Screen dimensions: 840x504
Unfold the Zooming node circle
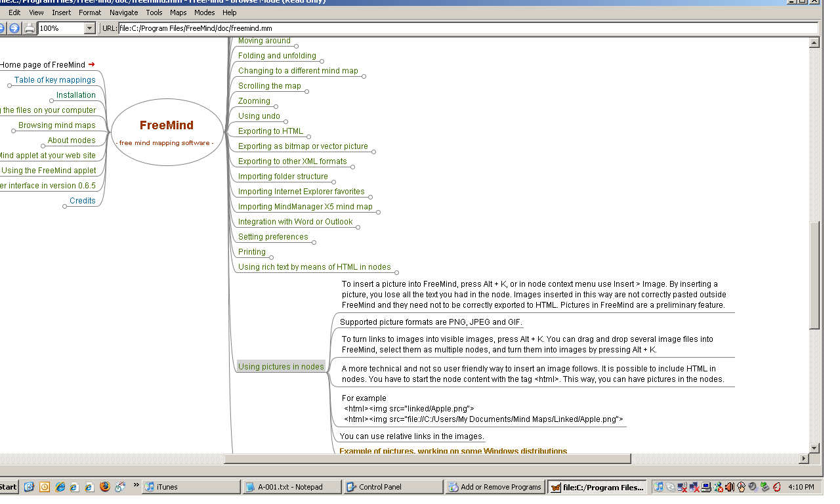276,106
